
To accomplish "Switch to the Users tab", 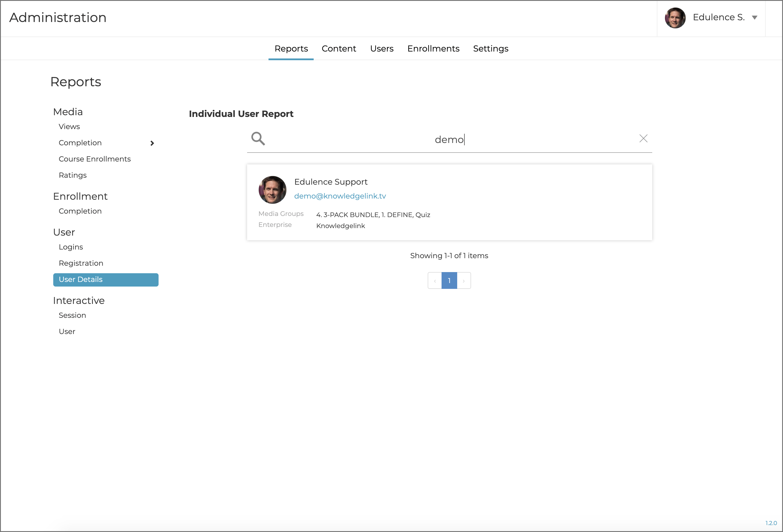I will tap(381, 49).
